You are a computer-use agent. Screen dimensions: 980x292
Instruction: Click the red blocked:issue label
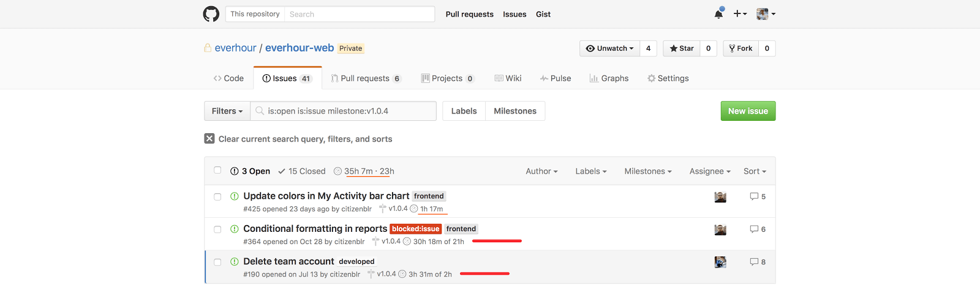click(416, 229)
